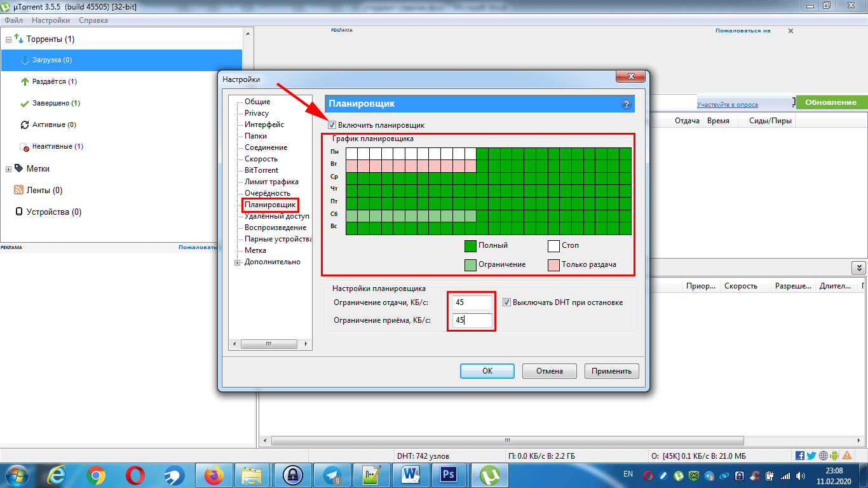Click the µTorrent taskbar button
Viewport: 868px width, 488px height.
[489, 475]
